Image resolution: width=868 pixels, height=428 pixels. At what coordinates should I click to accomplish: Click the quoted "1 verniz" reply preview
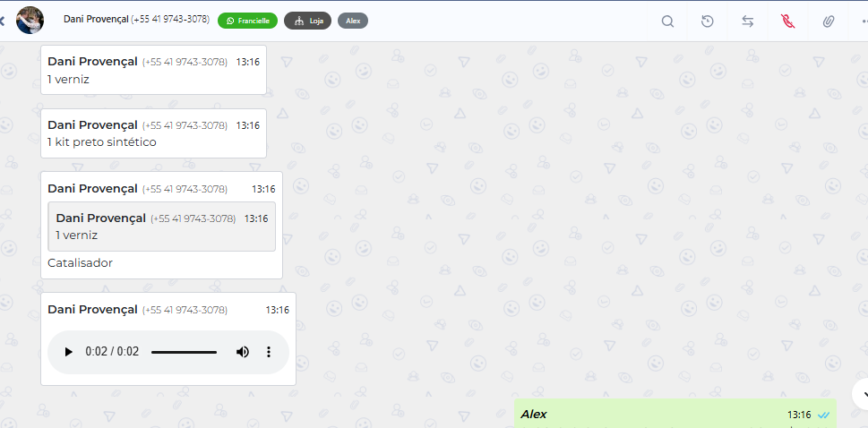161,227
